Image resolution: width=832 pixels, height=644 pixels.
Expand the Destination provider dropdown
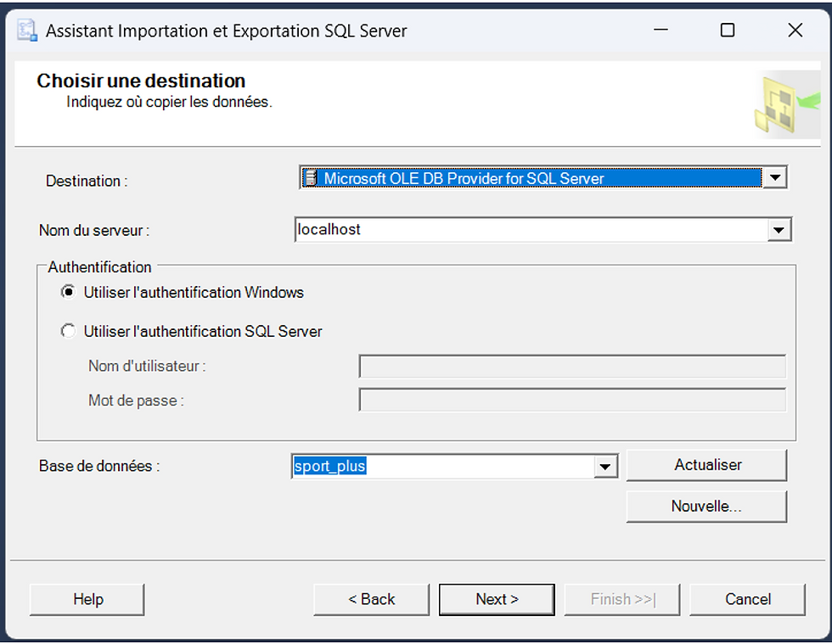pyautogui.click(x=775, y=177)
